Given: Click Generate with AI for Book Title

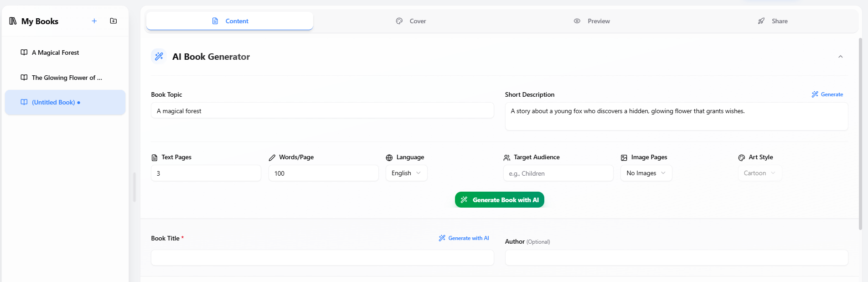Looking at the screenshot, I should [x=464, y=238].
